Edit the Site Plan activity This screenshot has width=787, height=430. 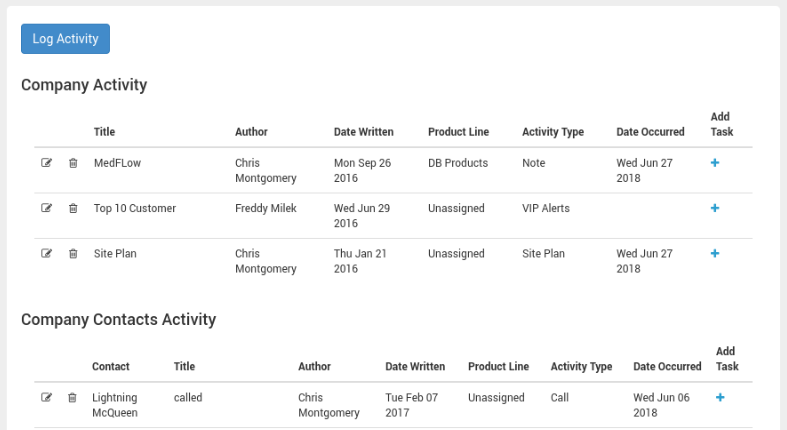[46, 253]
